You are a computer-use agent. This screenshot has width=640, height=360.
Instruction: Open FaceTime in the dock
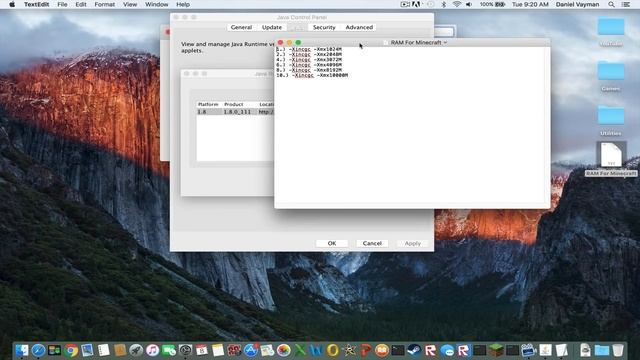[x=169, y=350]
